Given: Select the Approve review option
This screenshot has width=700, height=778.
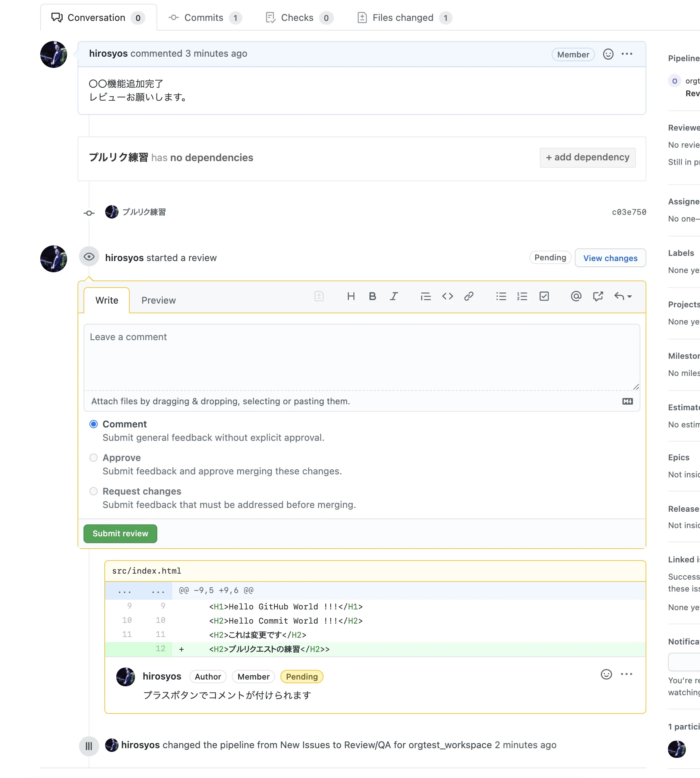Looking at the screenshot, I should (x=94, y=458).
